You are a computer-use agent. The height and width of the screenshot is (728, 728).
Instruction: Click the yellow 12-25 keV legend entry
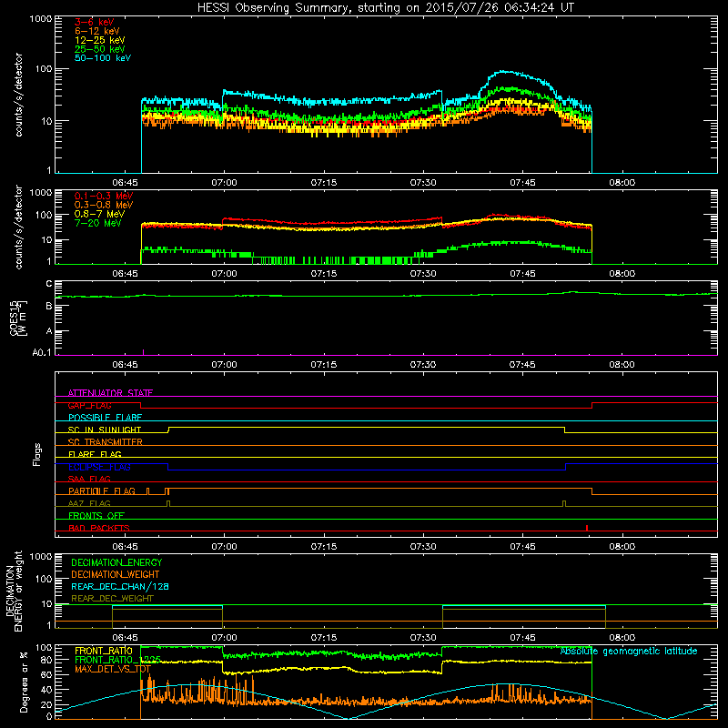point(100,40)
